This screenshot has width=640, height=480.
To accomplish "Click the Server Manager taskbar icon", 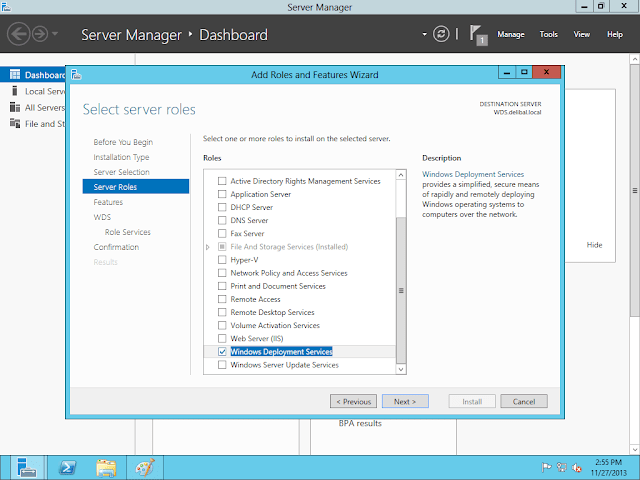I will pos(27,466).
